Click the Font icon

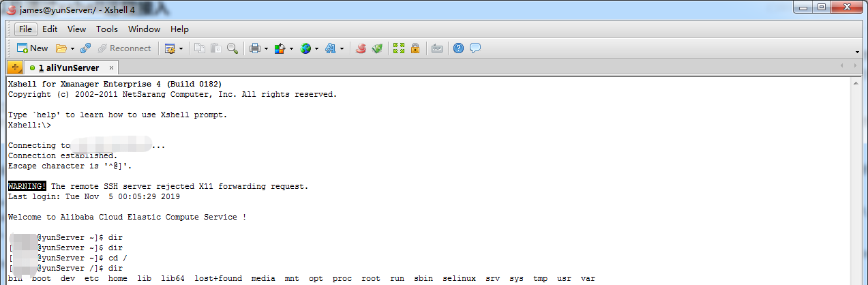click(x=331, y=48)
